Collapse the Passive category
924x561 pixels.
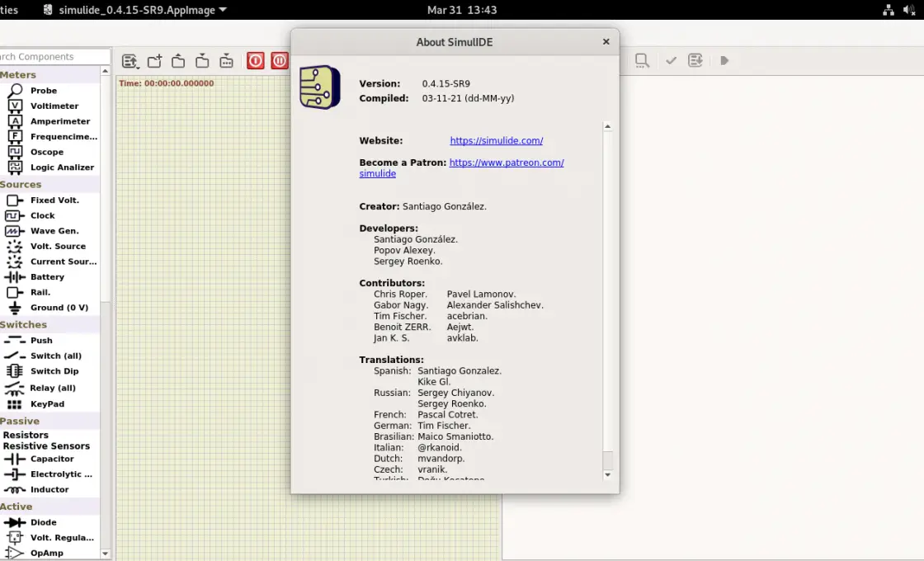click(20, 422)
